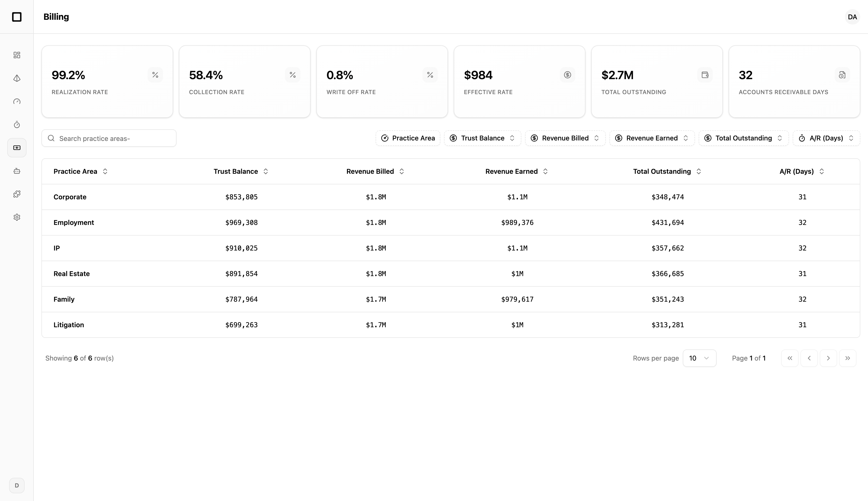This screenshot has width=868, height=501.
Task: Open the gauge performance icon in sidebar
Action: point(16,102)
